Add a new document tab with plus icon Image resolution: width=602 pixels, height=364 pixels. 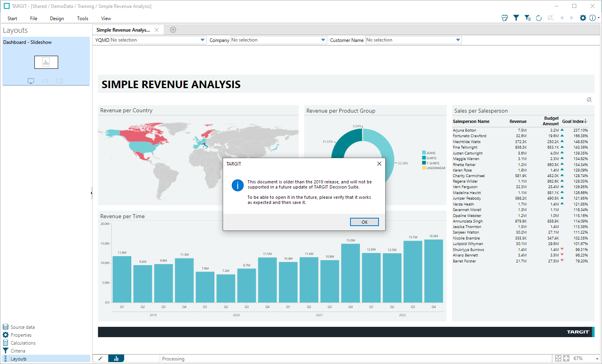pos(173,30)
